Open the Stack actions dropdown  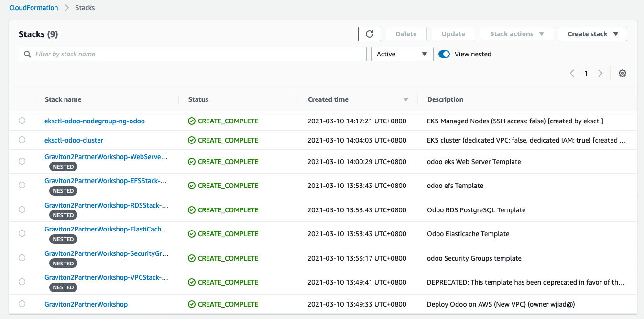pos(516,33)
